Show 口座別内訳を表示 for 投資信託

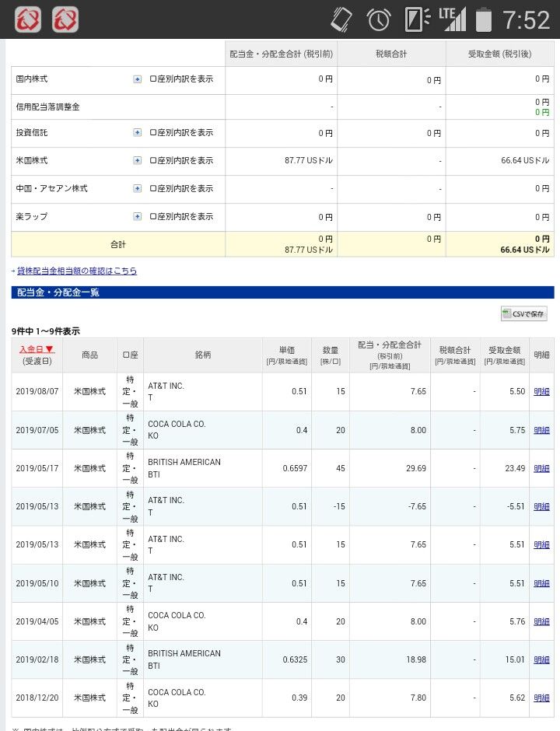coord(181,133)
